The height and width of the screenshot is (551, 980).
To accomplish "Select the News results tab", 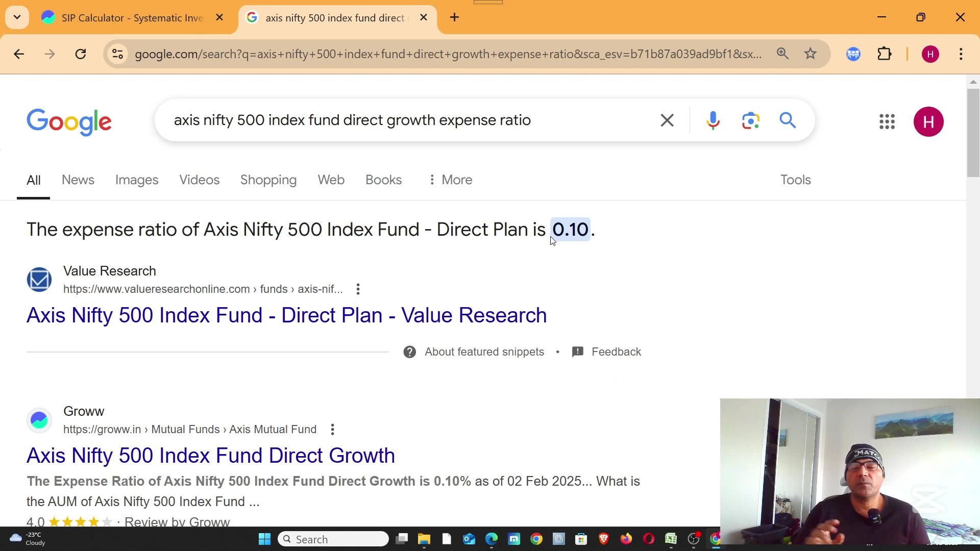I will 78,180.
